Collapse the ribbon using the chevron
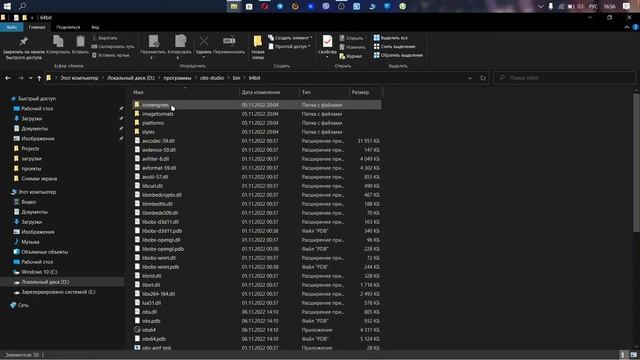Image resolution: width=640 pixels, height=360 pixels. 627,27
